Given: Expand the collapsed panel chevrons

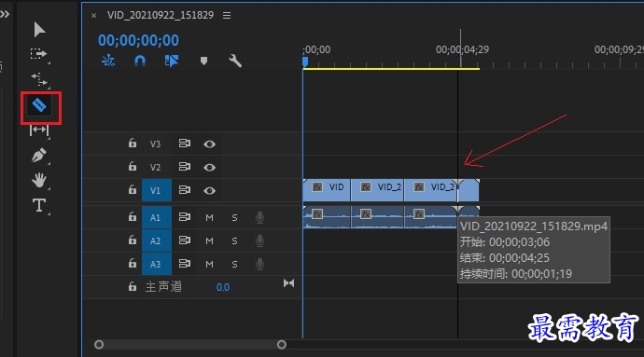Looking at the screenshot, I should coord(5,14).
